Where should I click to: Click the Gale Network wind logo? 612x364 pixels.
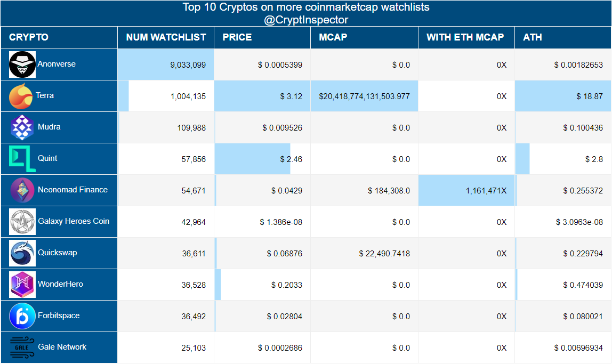[x=22, y=347]
